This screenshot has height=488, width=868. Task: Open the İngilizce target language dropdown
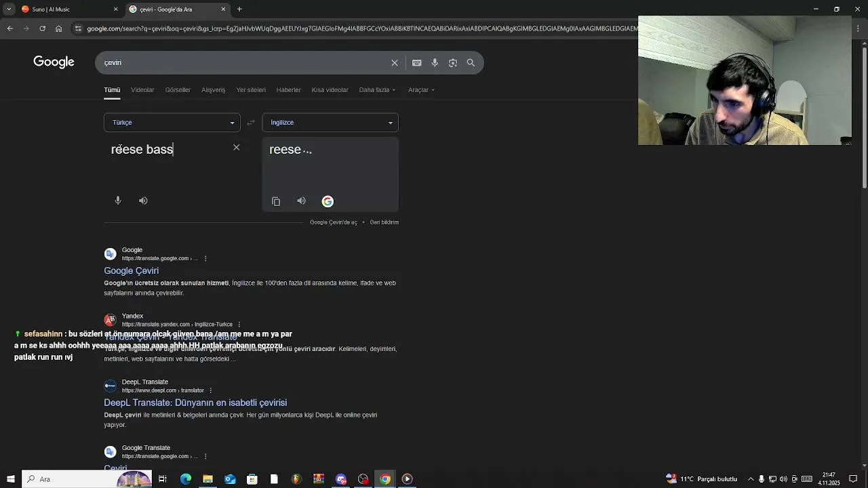click(x=330, y=123)
